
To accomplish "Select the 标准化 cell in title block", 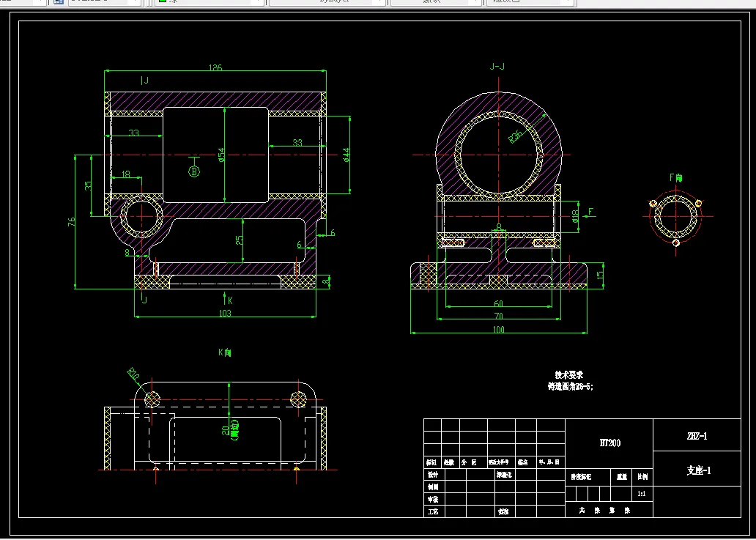I will click(x=504, y=475).
